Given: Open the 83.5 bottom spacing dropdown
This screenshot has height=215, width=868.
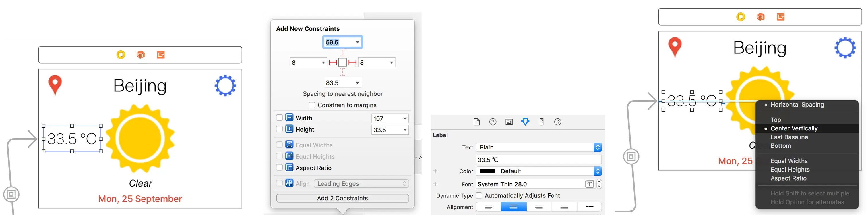Looking at the screenshot, I should point(358,83).
